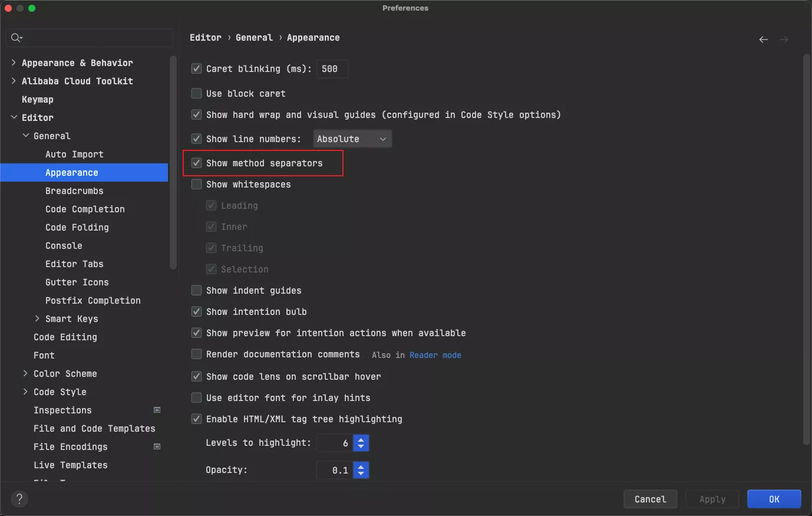Enable Show whitespaces checkbox
Screen dimensions: 812x516
tap(197, 185)
